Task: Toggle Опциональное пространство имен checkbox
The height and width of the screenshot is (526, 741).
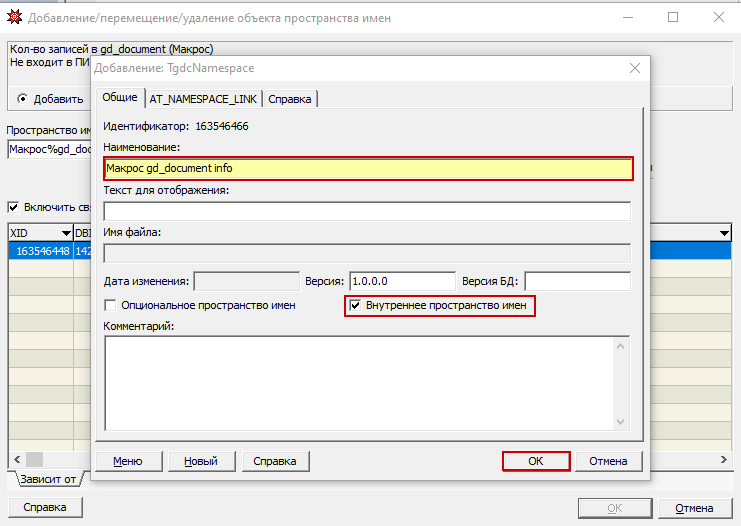Action: coord(111,305)
